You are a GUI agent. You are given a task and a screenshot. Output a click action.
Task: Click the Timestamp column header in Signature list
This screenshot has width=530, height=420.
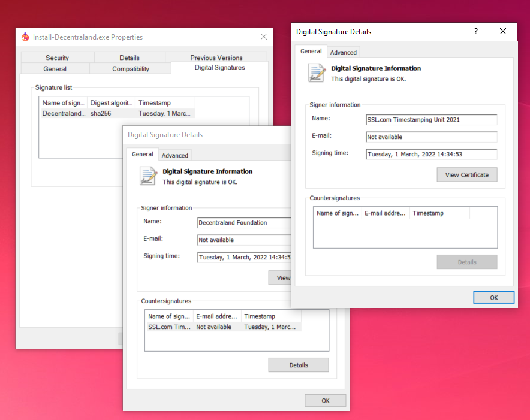pos(156,102)
